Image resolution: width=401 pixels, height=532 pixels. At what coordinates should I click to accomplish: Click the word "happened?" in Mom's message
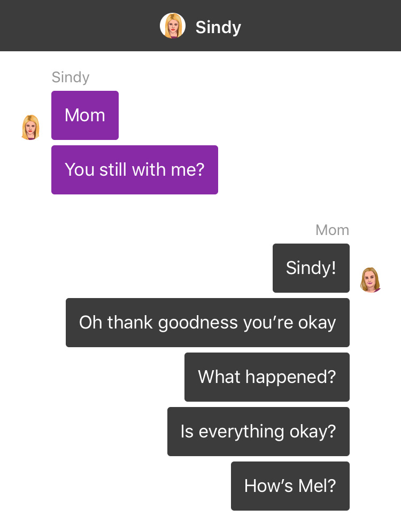click(x=291, y=378)
